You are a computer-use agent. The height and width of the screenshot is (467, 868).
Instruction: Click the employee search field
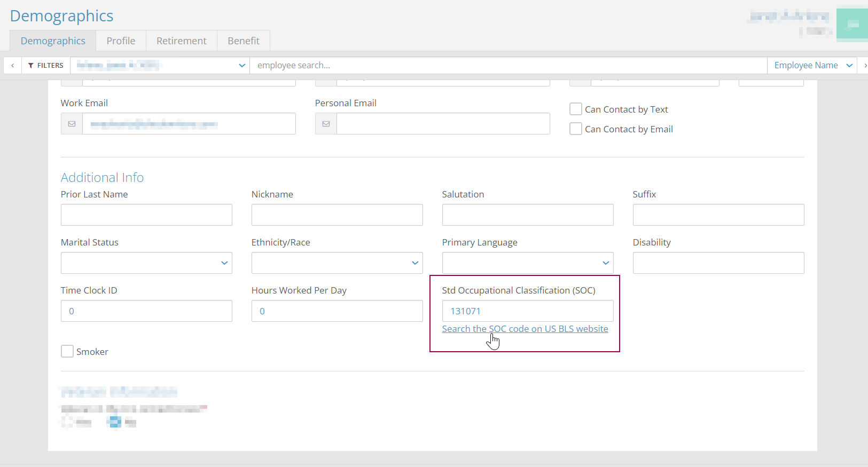point(507,66)
